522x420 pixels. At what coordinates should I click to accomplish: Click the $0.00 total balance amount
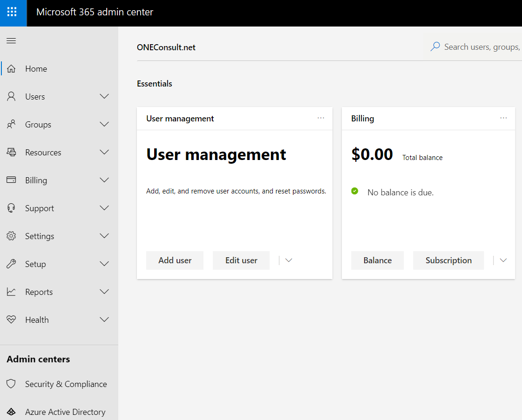pyautogui.click(x=372, y=154)
